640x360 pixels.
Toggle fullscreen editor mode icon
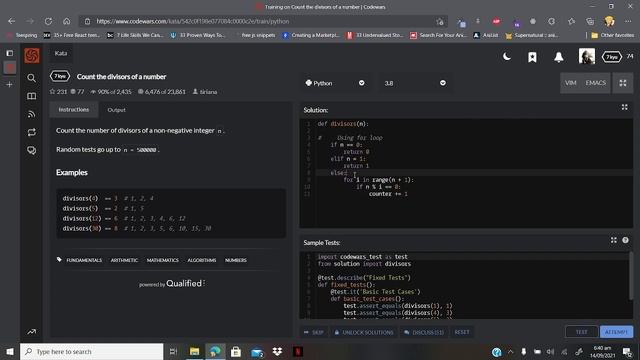[623, 83]
